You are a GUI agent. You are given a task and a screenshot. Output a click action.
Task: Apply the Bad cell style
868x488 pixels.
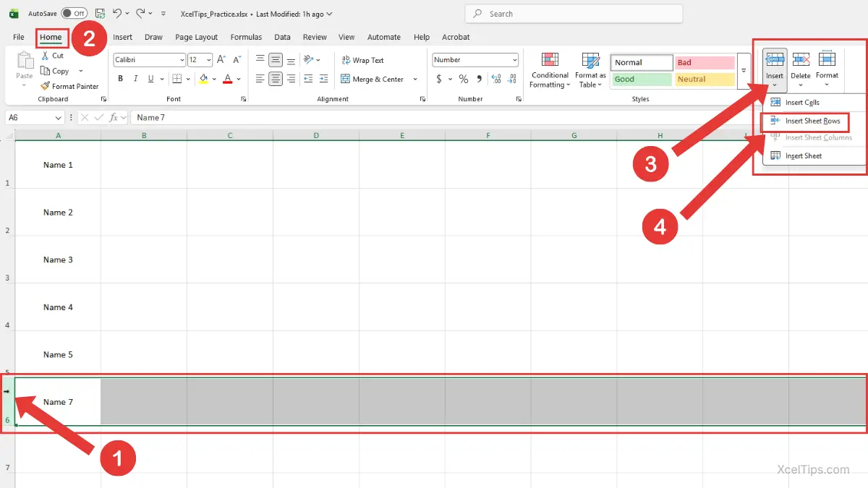point(704,63)
